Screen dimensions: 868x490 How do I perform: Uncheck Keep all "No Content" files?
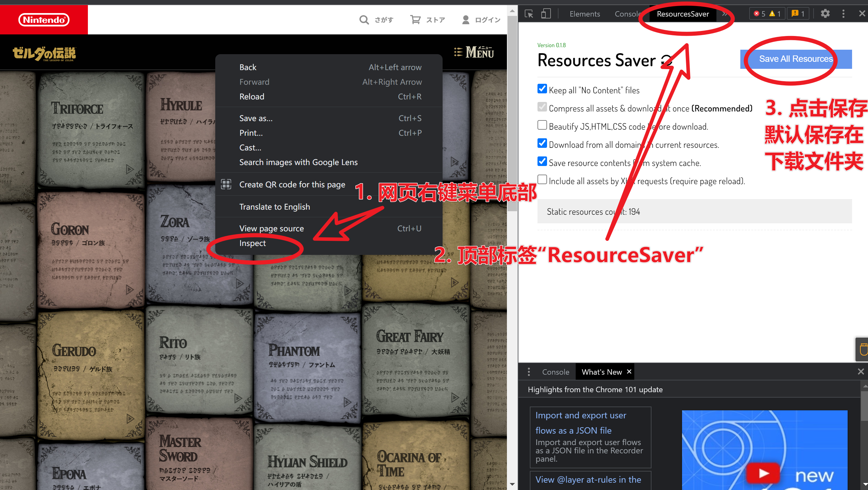(x=542, y=89)
